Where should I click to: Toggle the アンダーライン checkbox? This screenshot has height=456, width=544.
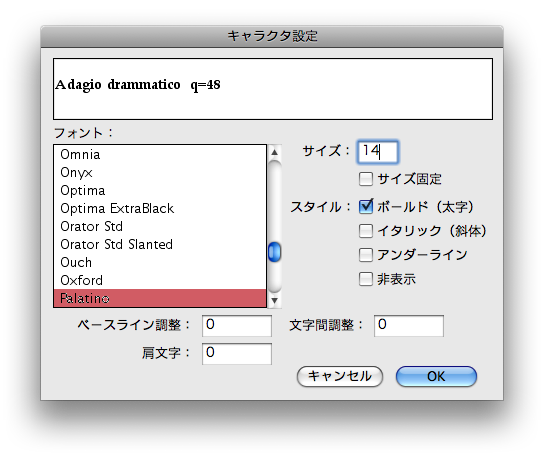point(366,255)
